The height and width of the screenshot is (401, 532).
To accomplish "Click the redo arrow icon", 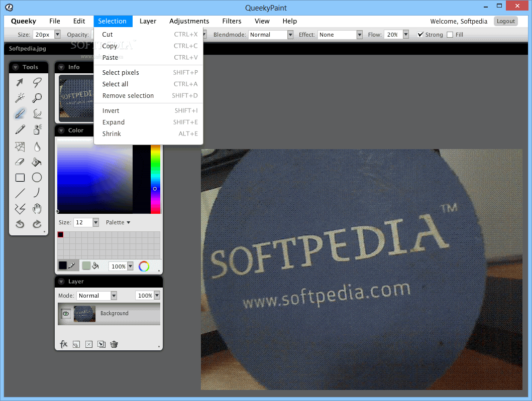I will coord(37,224).
